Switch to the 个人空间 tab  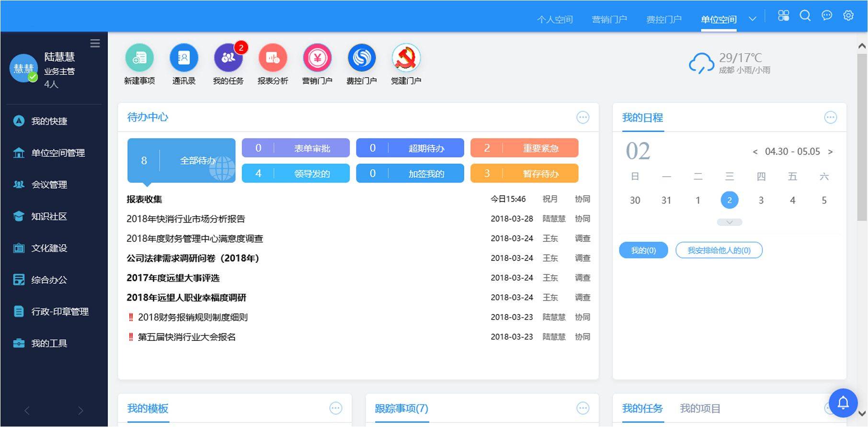pyautogui.click(x=555, y=20)
